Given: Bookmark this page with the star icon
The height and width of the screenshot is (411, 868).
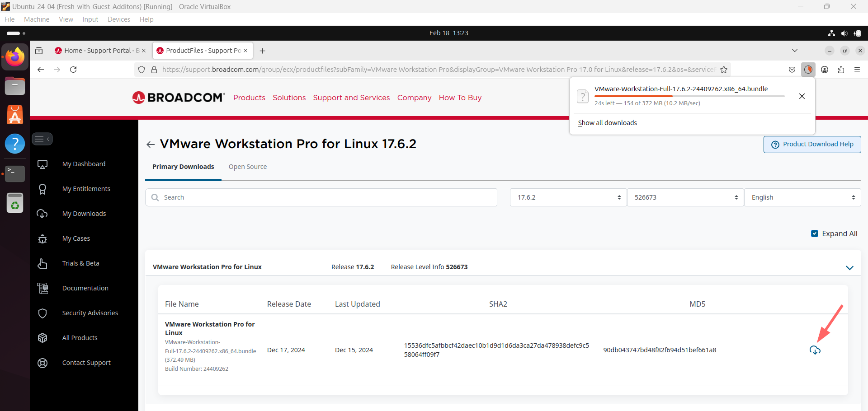Looking at the screenshot, I should click(x=724, y=70).
